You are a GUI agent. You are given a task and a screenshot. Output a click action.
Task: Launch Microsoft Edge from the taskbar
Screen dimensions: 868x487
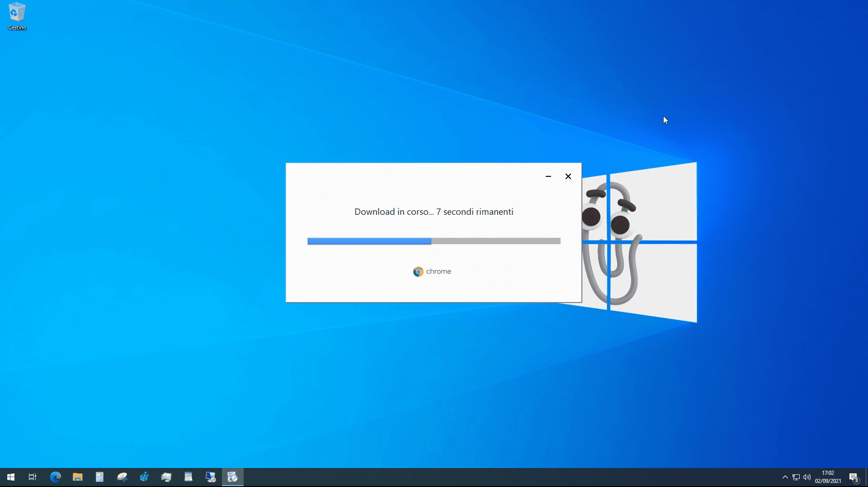click(55, 477)
